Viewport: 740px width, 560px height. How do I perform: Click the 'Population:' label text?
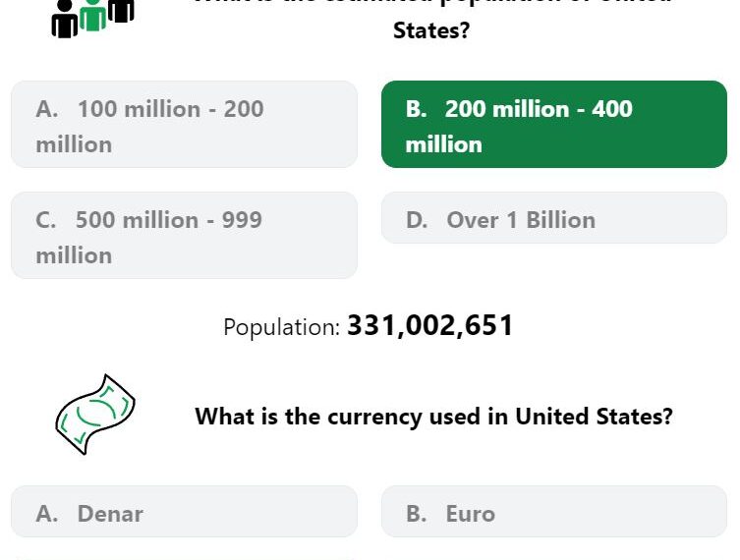click(x=282, y=327)
